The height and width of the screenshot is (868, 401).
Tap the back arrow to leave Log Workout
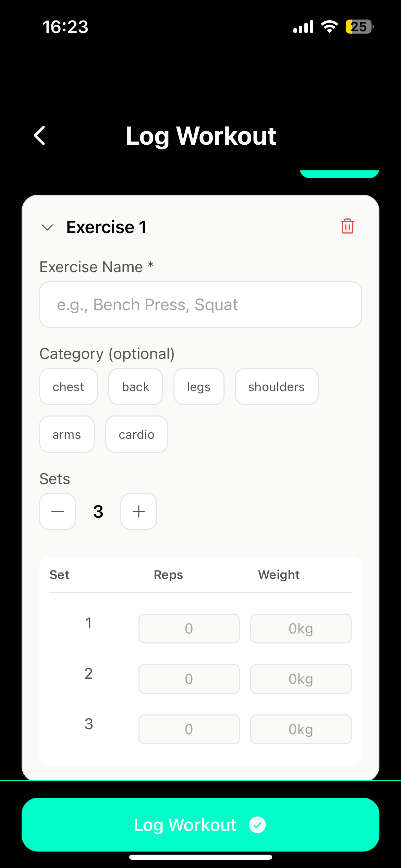pyautogui.click(x=39, y=136)
